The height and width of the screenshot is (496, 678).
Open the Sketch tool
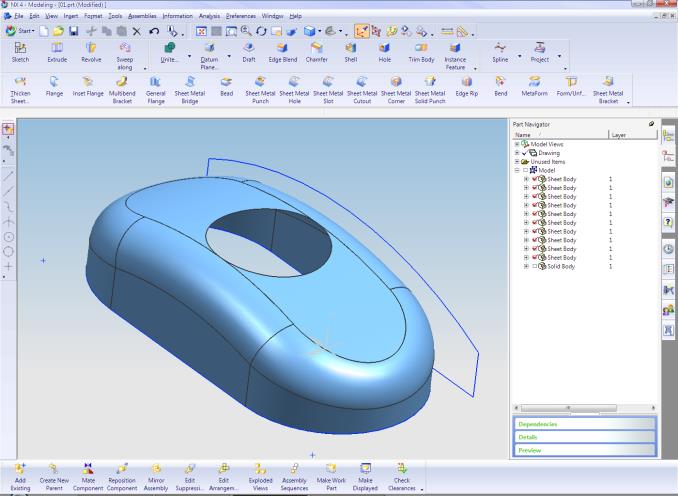20,52
